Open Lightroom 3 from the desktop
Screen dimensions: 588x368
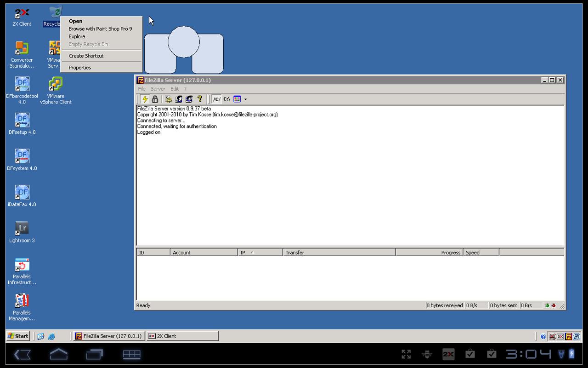(22, 229)
